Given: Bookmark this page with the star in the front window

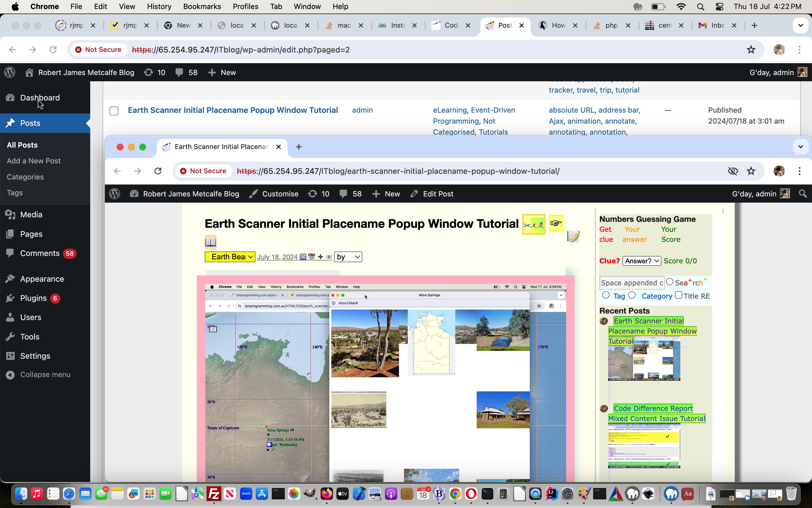Looking at the screenshot, I should (x=751, y=171).
